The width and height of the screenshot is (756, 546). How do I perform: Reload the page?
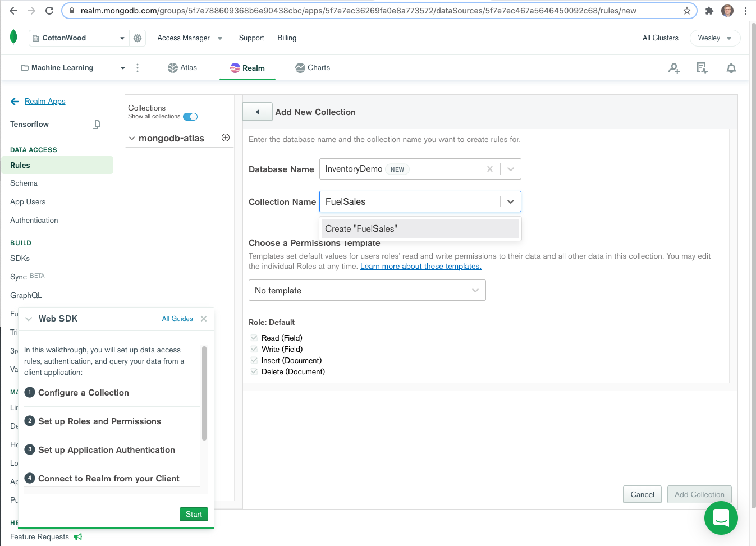[49, 11]
